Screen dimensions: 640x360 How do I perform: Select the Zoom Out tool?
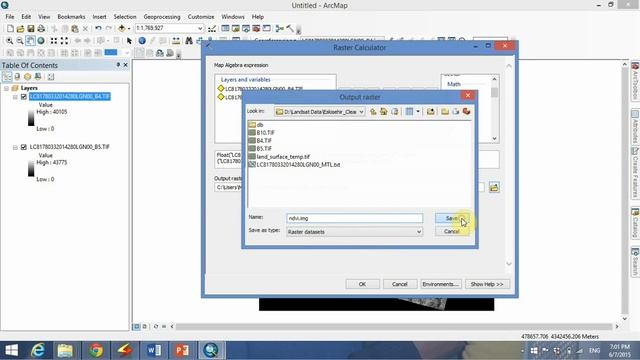point(20,41)
